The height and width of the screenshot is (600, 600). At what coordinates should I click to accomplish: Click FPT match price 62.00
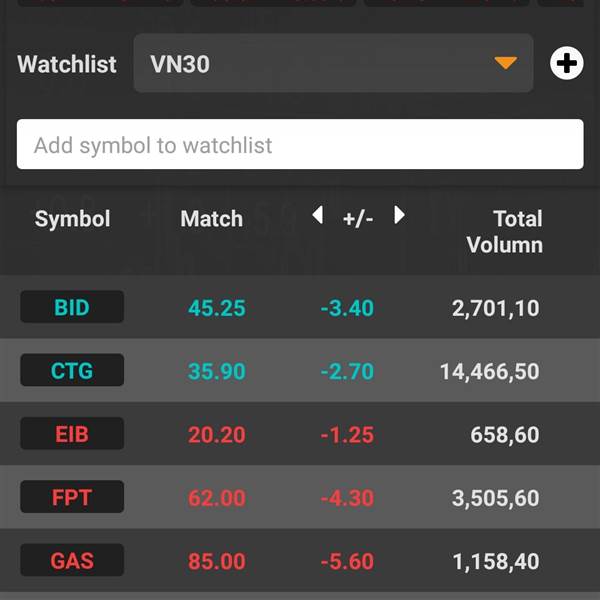(217, 498)
